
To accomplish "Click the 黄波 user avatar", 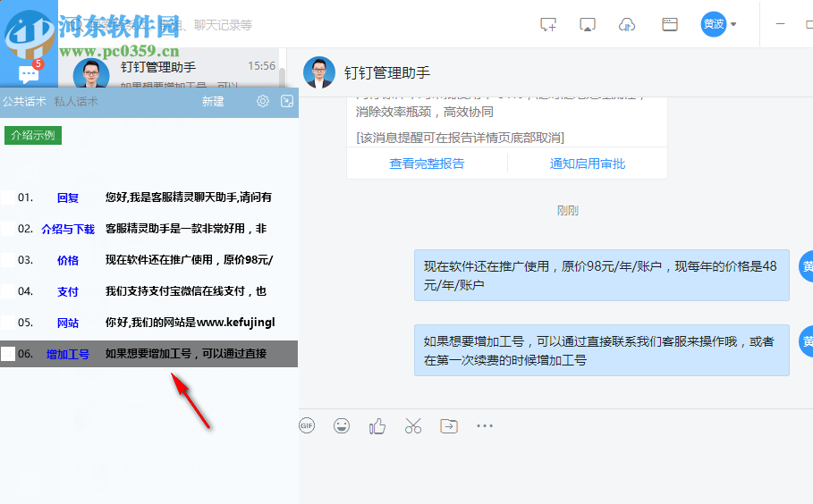I will (x=714, y=24).
